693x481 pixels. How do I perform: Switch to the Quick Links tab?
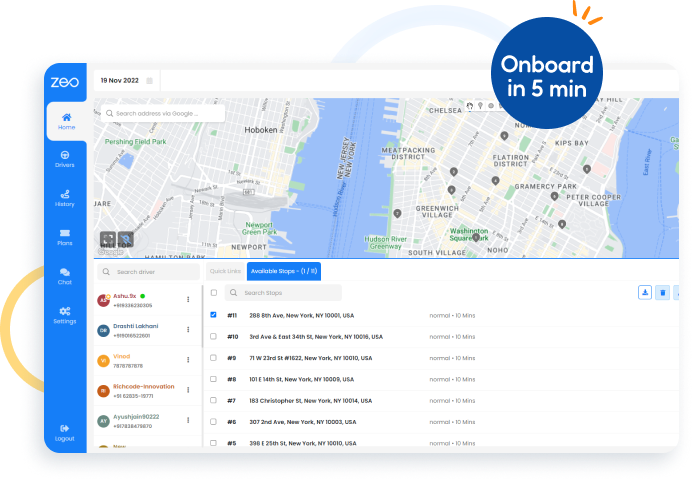(225, 271)
